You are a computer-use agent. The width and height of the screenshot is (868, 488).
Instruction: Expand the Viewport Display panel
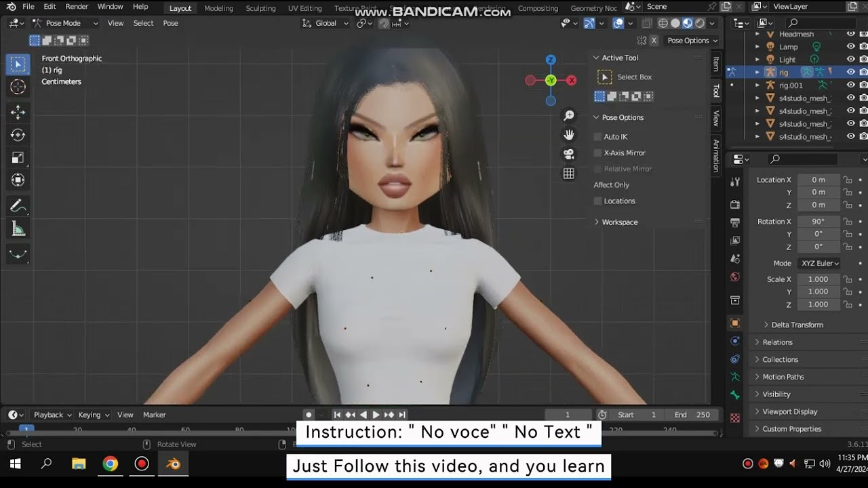789,411
